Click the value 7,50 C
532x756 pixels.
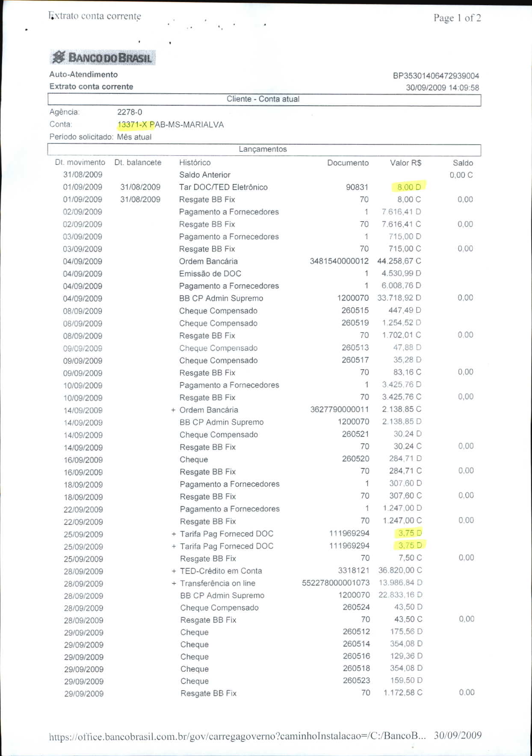pyautogui.click(x=410, y=558)
